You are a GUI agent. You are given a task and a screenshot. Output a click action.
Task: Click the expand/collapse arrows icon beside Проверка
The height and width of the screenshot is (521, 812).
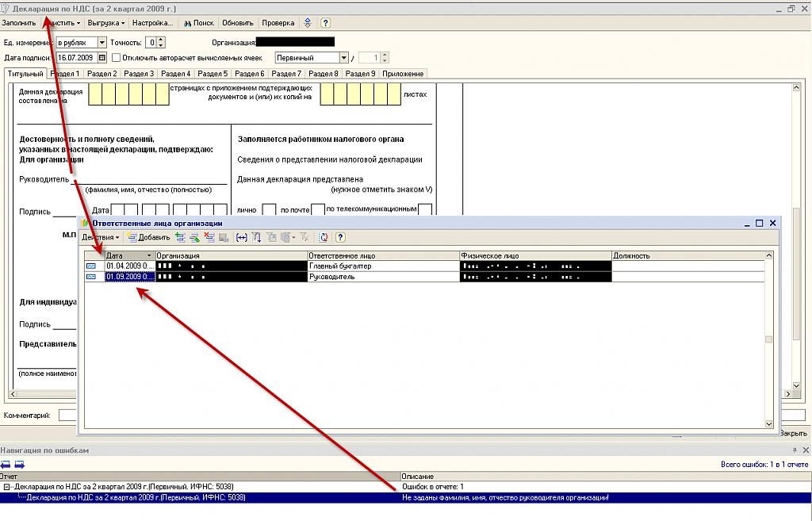coord(308,23)
